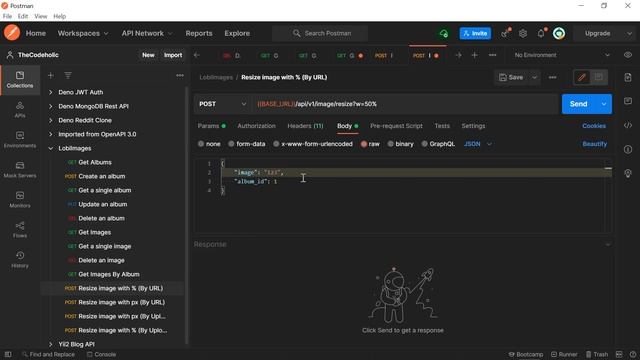
Task: Toggle sidebar icon in status bar
Action: point(8,354)
